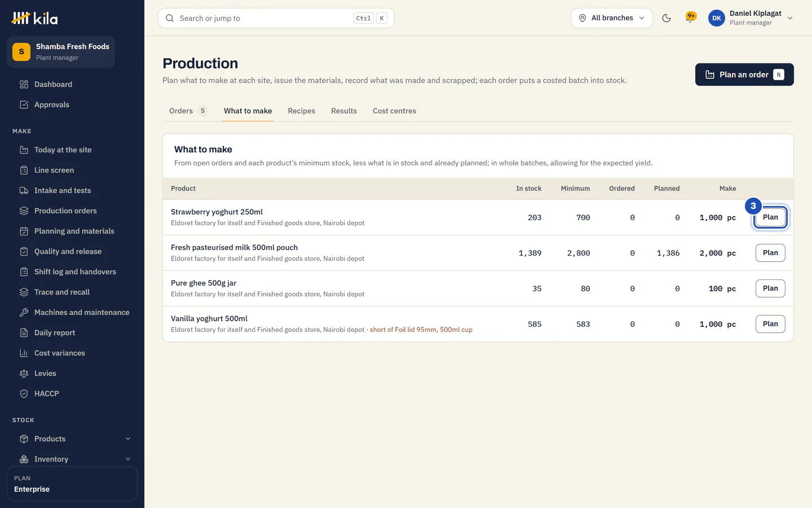This screenshot has height=508, width=812.
Task: Click the Enterprise plan card
Action: point(72,484)
